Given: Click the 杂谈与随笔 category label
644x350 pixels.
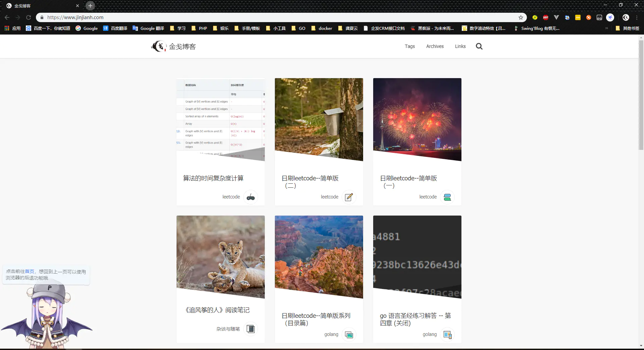Looking at the screenshot, I should pos(228,329).
